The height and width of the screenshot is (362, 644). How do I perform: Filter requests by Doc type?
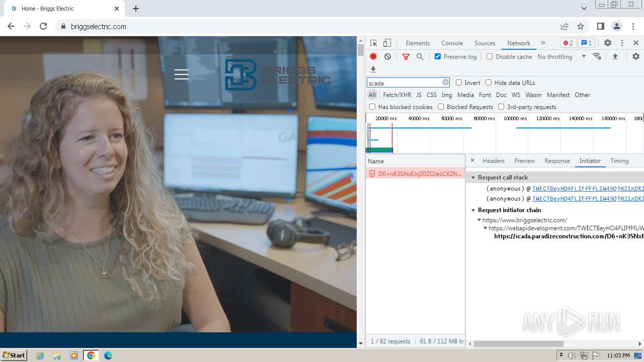tap(501, 95)
